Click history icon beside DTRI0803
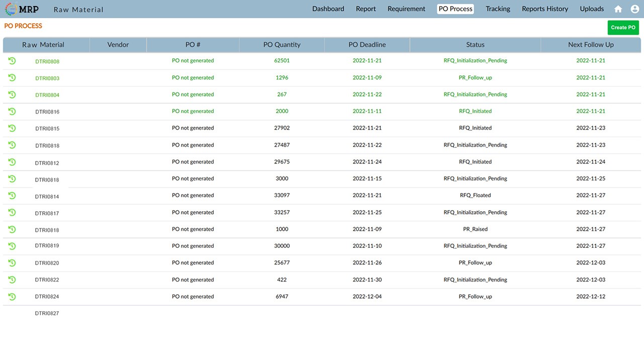This screenshot has width=644, height=362. [x=12, y=77]
